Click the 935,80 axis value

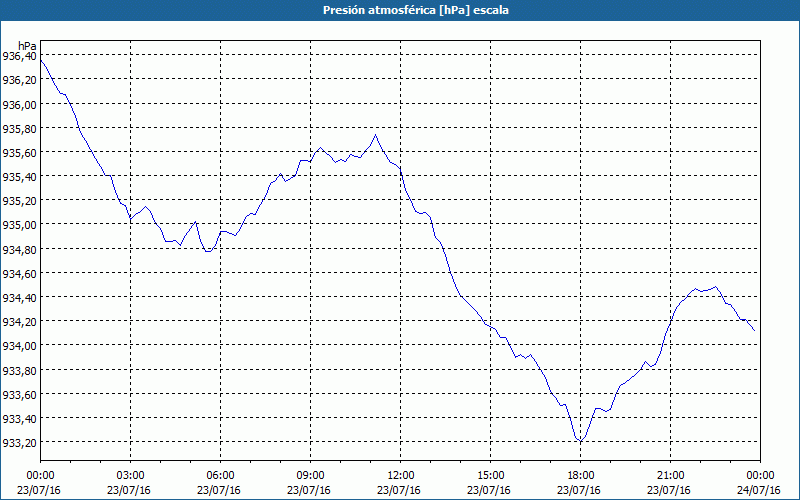coord(19,129)
